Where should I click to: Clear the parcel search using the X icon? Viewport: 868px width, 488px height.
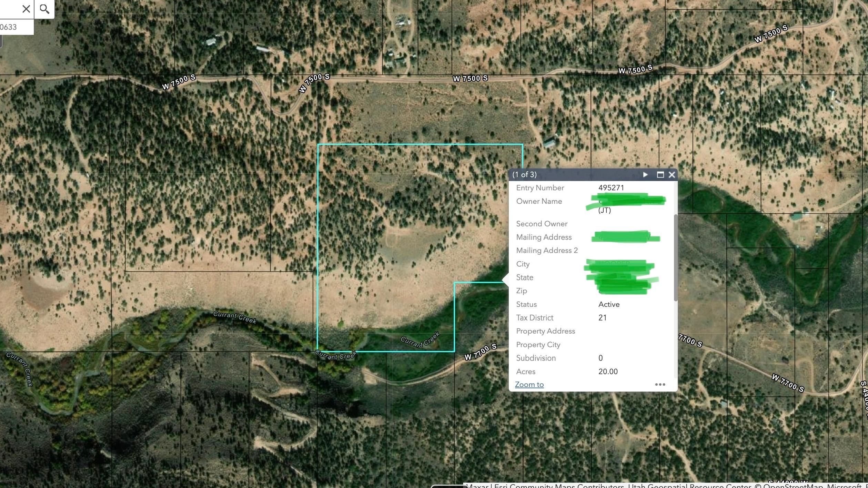[26, 8]
